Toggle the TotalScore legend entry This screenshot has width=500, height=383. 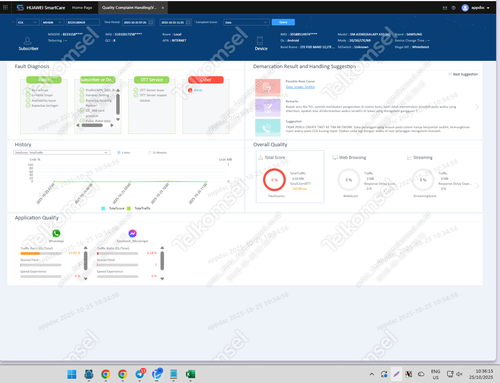point(113,208)
